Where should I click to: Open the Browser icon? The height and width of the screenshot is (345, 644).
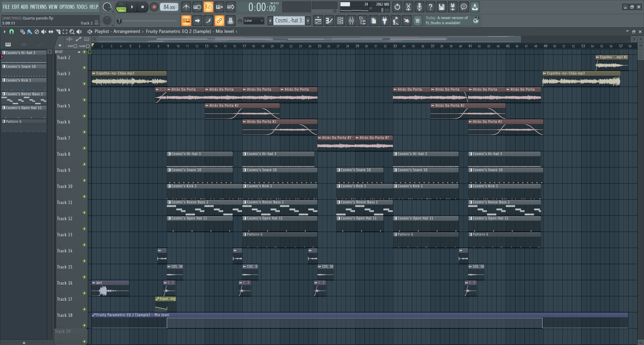coord(362,21)
